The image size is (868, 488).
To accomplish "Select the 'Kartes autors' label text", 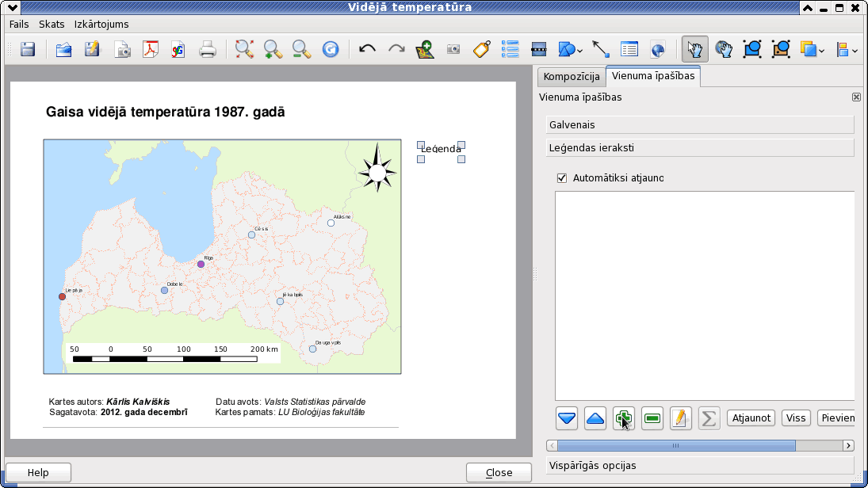I will [109, 402].
